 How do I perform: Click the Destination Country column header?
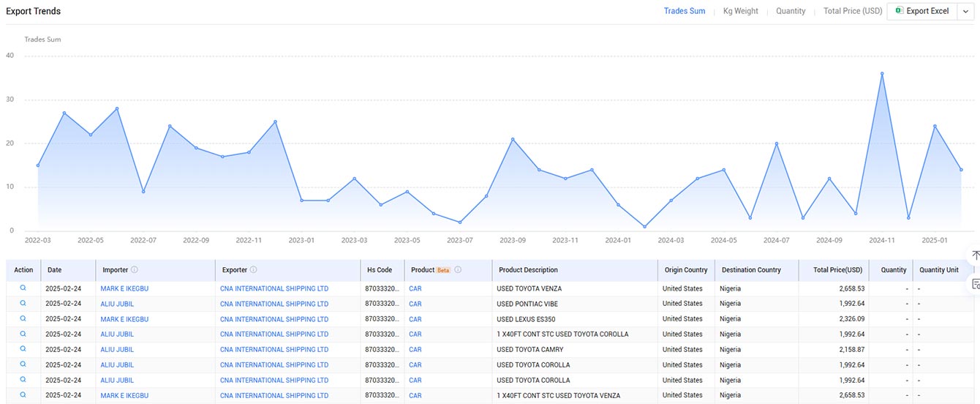[x=751, y=270]
